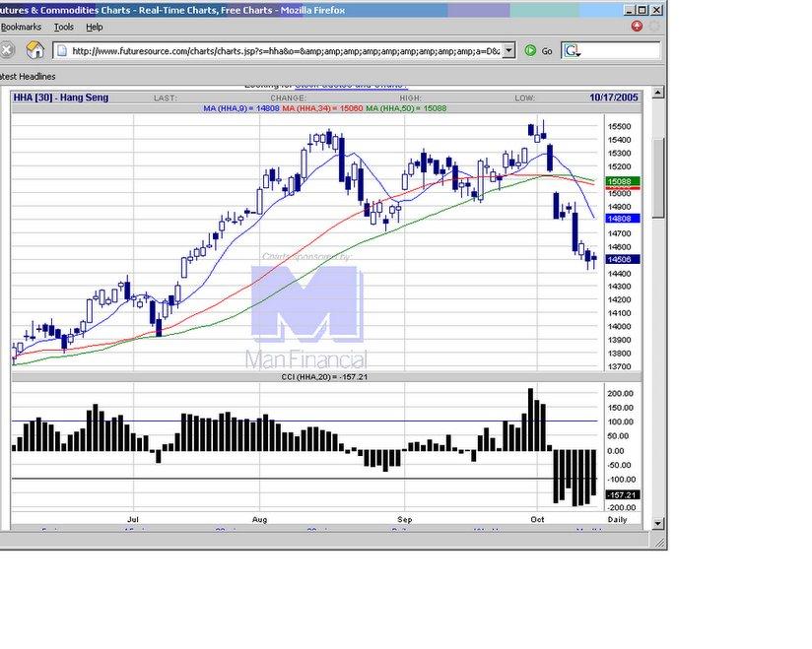The height and width of the screenshot is (649, 812).
Task: Click the MA (HHA,34) = 15060 legend
Action: point(322,108)
